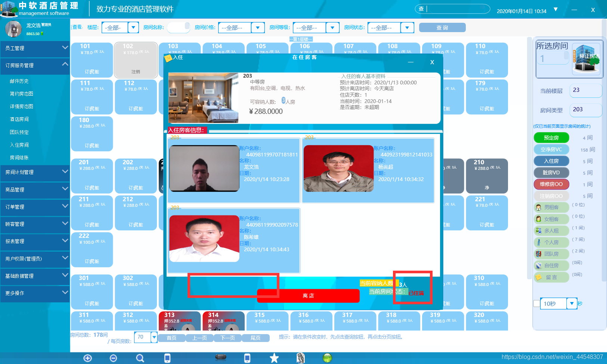The height and width of the screenshot is (364, 607).
Task: Click the 当前楼层 input field showing 23
Action: pyautogui.click(x=585, y=90)
